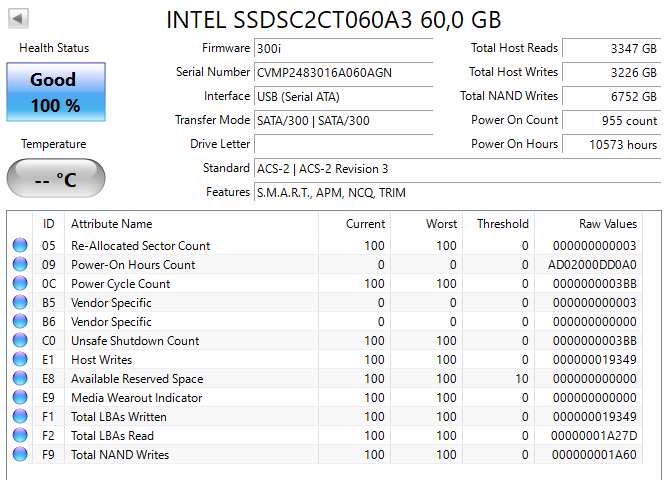Click the status orb for Total NAND Writes
Screen dimensions: 668x480
click(21, 455)
